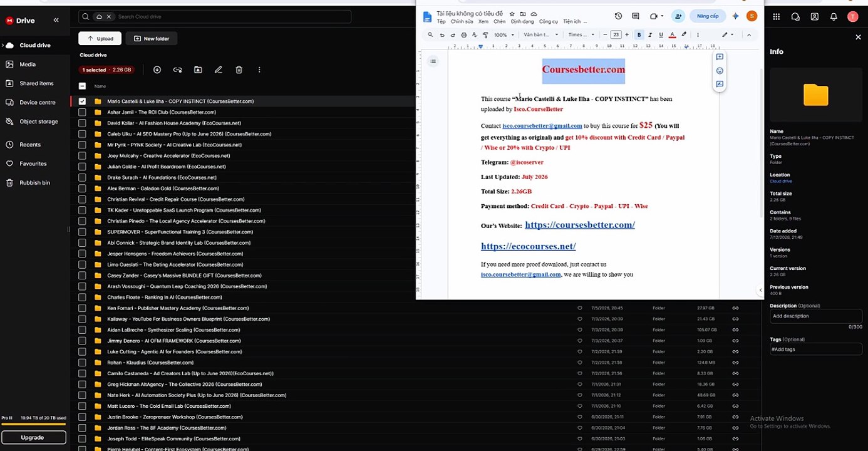Apply paint format in Docs
This screenshot has height=451, width=868.
coord(485,35)
